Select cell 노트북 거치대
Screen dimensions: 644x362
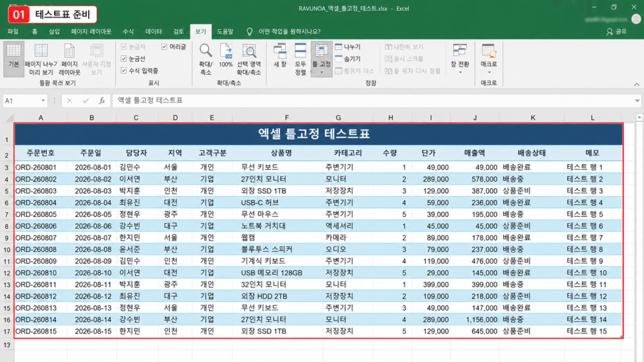[278, 226]
